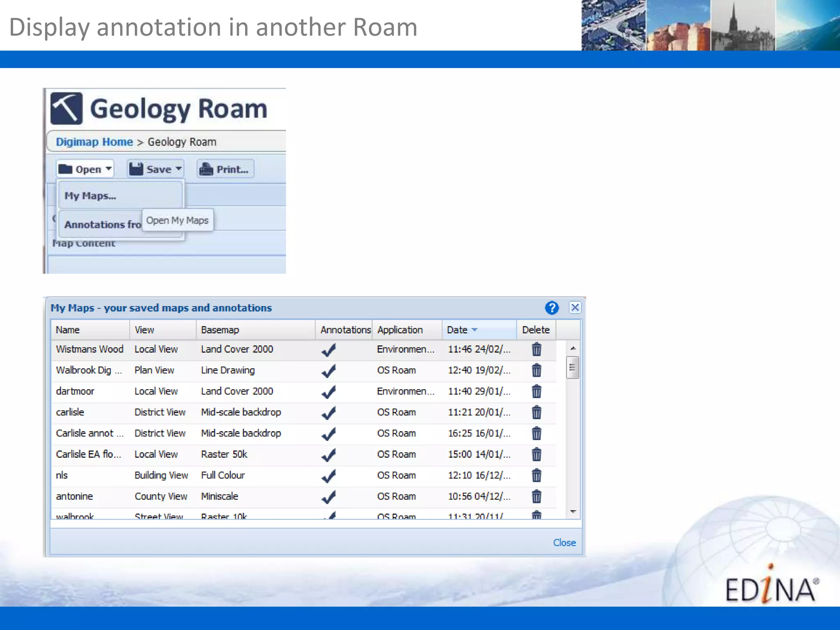This screenshot has height=630, width=840.
Task: Click the Map Content panel heading
Action: point(84,243)
